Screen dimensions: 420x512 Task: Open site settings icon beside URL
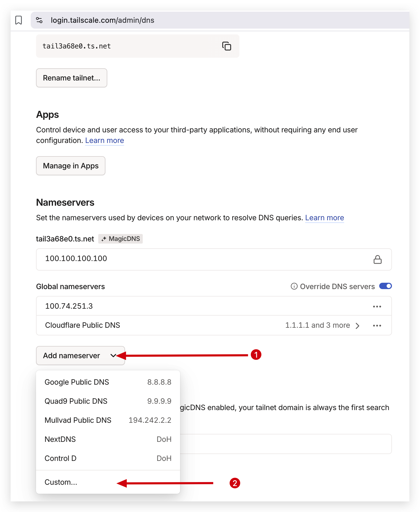pyautogui.click(x=39, y=20)
